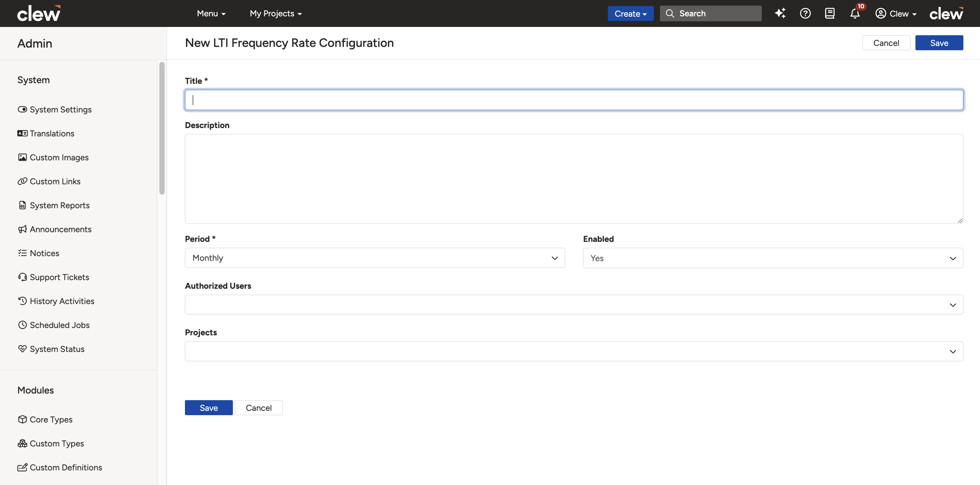This screenshot has height=485, width=980.
Task: Click the bottom Cancel button
Action: click(x=259, y=408)
